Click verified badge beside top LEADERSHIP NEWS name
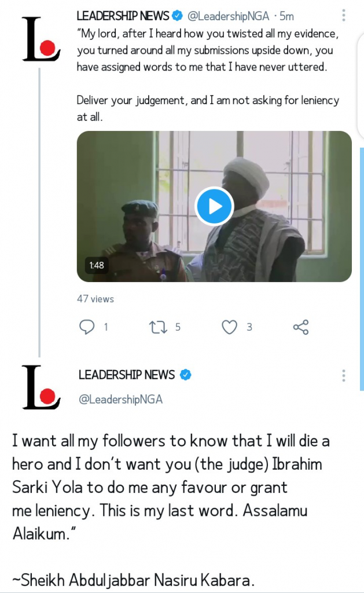Screen dimensions: 364x593 [178, 16]
